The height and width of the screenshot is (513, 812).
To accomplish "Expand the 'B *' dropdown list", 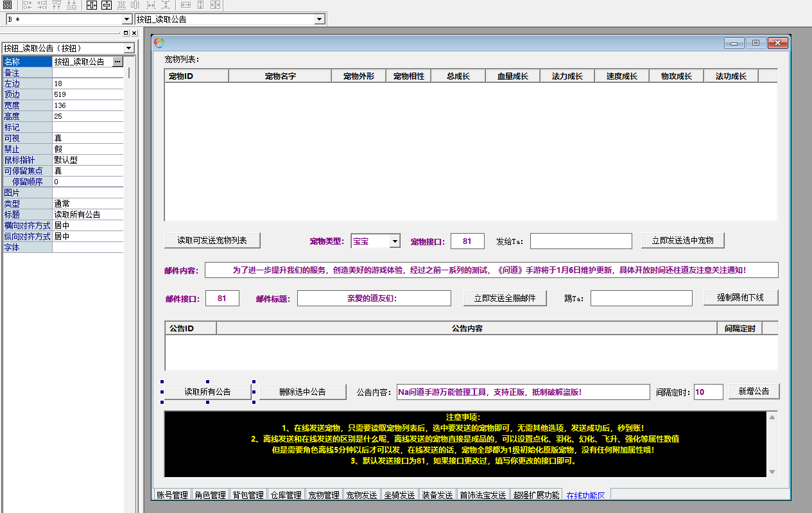I will (126, 20).
